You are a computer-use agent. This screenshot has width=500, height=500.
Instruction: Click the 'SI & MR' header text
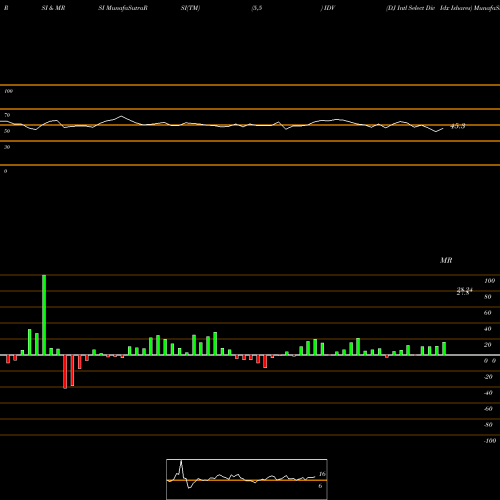pyautogui.click(x=53, y=8)
